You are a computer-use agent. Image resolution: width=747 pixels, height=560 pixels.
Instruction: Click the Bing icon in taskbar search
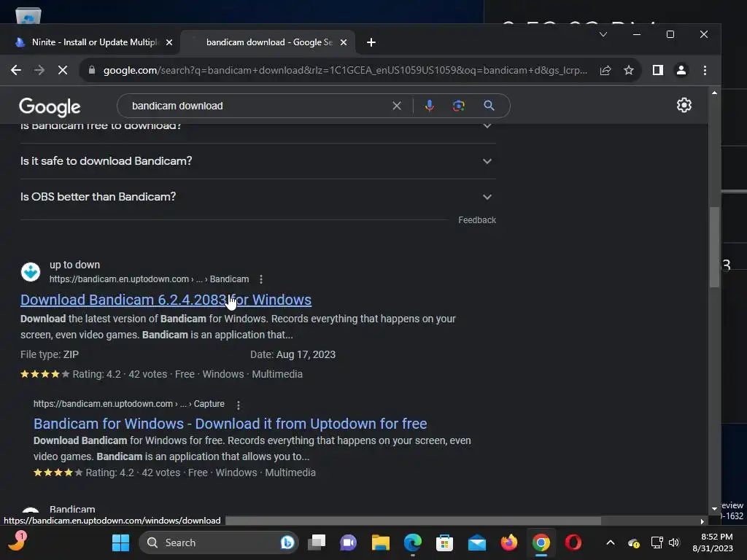[x=287, y=542]
